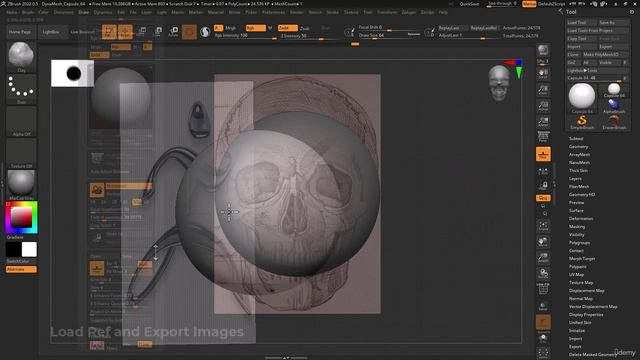Viewport: 640px width, 360px height.
Task: Activate the orange Draw mode button
Action: pyautogui.click(x=125, y=32)
